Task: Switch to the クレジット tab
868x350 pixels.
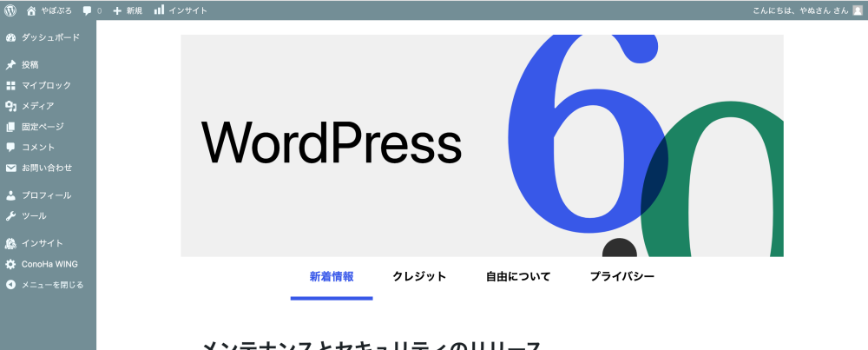Action: click(419, 277)
